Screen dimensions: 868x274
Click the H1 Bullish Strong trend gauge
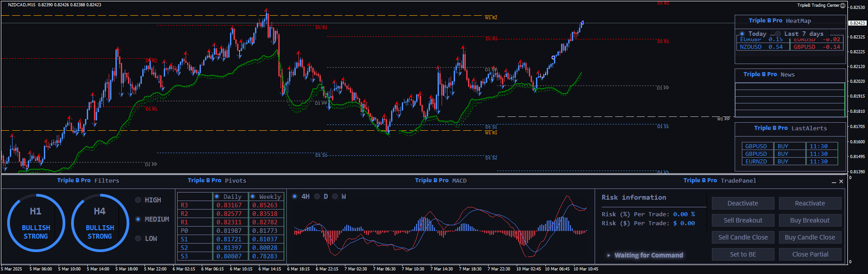coord(36,223)
